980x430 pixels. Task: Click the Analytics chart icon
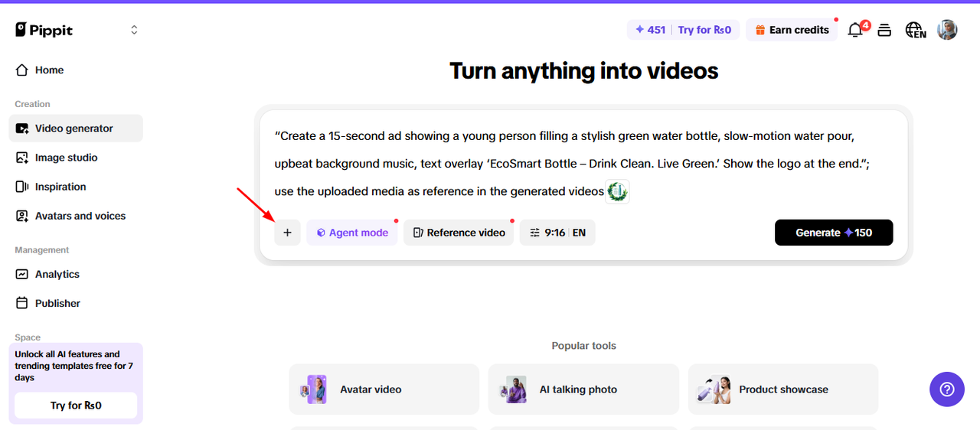click(x=21, y=274)
